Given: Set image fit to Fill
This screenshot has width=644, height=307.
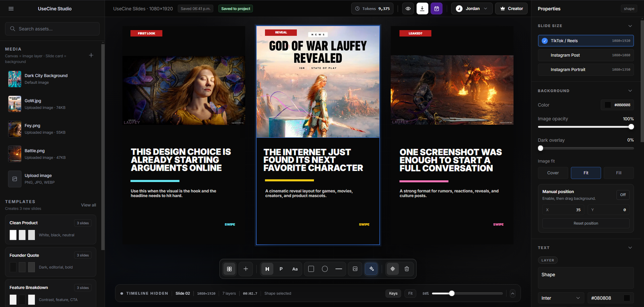Looking at the screenshot, I should click(619, 173).
